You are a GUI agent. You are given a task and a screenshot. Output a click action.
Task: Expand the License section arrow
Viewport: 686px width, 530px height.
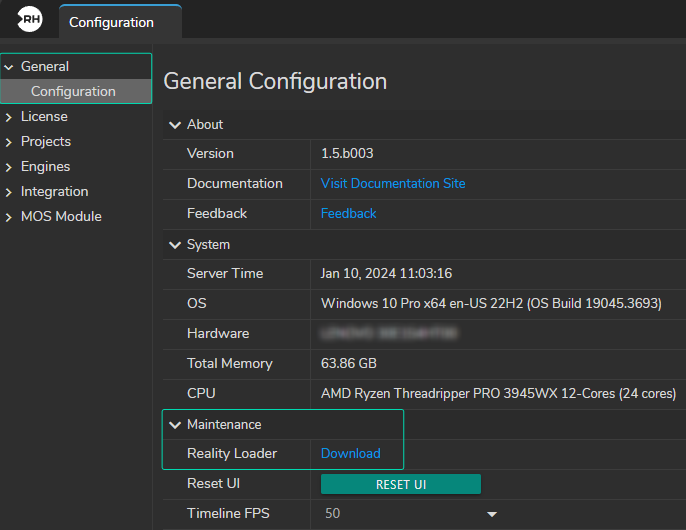[x=10, y=117]
